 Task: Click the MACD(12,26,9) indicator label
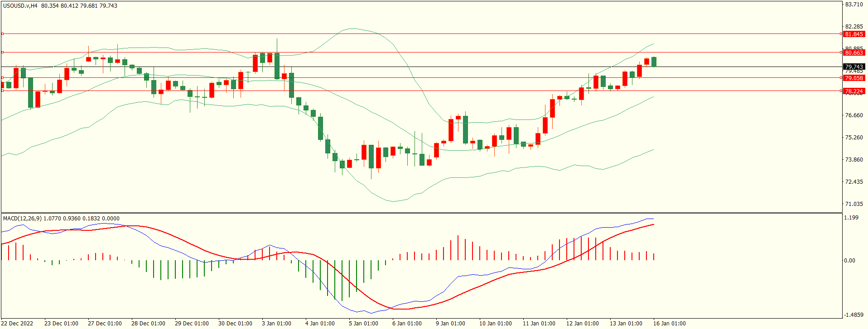coord(22,219)
